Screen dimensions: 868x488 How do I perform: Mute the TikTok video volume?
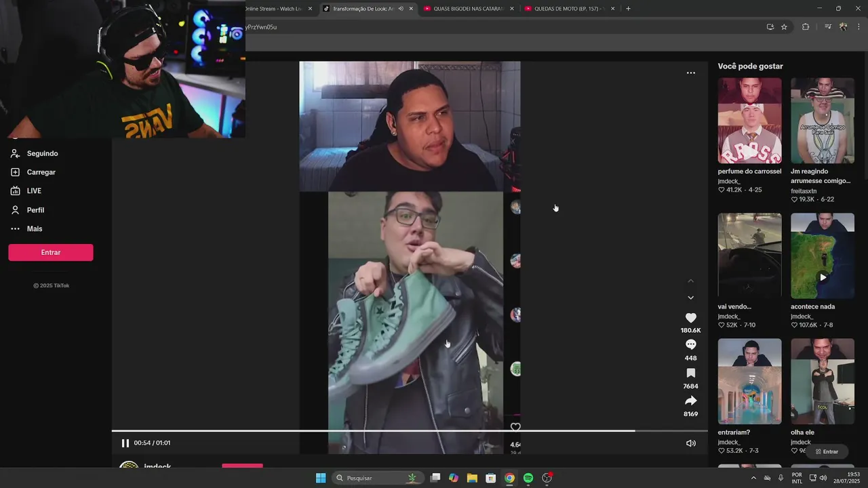pos(690,443)
